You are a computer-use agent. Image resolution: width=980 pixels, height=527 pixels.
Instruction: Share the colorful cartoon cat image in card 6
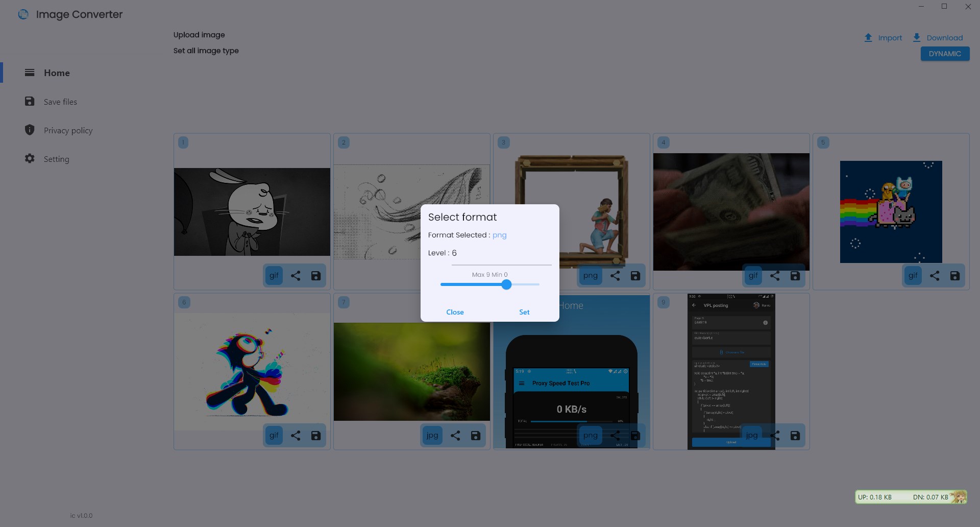(296, 436)
